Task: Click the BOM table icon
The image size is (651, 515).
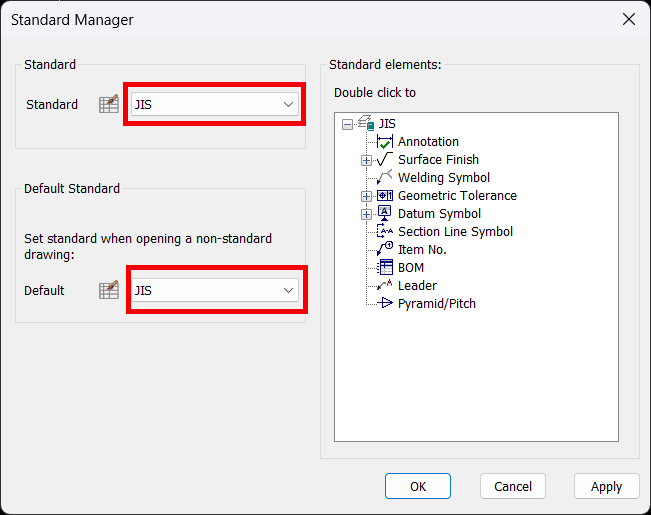Action: pyautogui.click(x=384, y=267)
